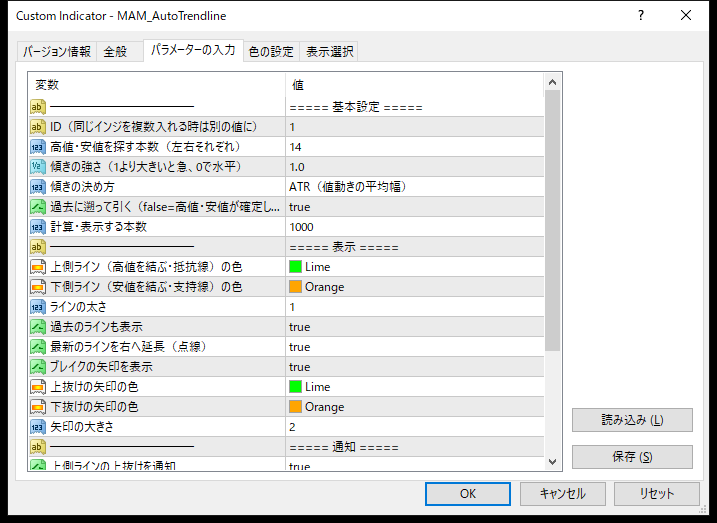Click the 保存 (S) button
The width and height of the screenshot is (717, 523).
[x=632, y=457]
